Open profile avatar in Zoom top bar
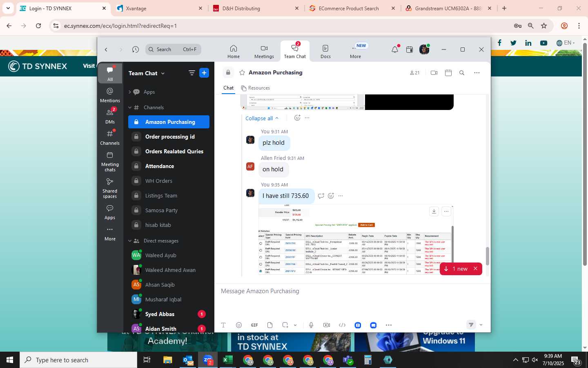 click(424, 49)
